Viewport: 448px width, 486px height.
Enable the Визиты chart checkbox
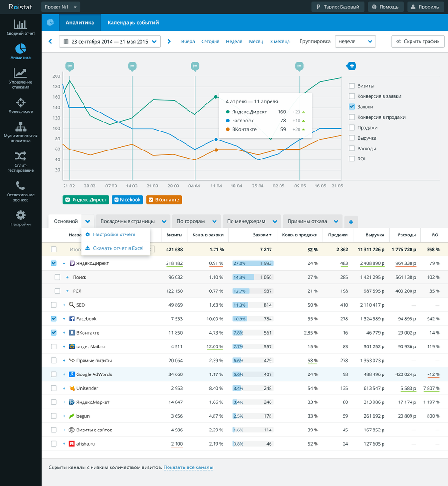tap(352, 86)
